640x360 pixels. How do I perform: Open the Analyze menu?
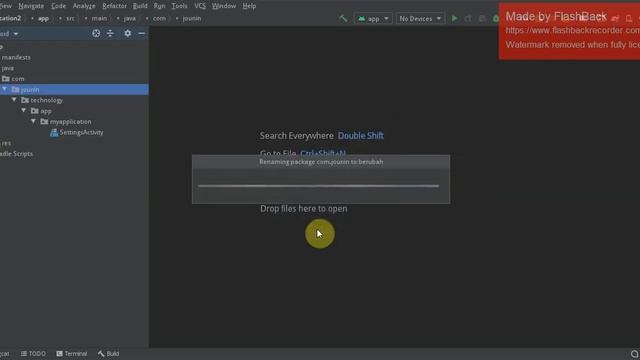click(x=84, y=6)
